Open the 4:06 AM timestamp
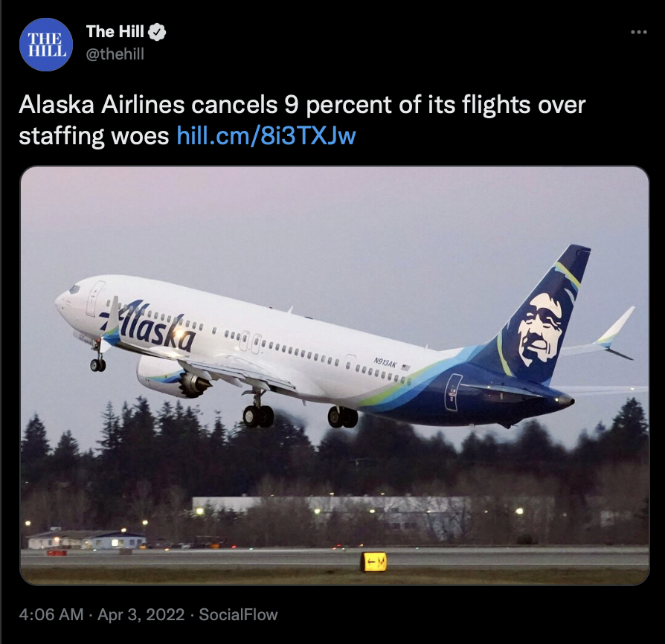 coord(51,615)
